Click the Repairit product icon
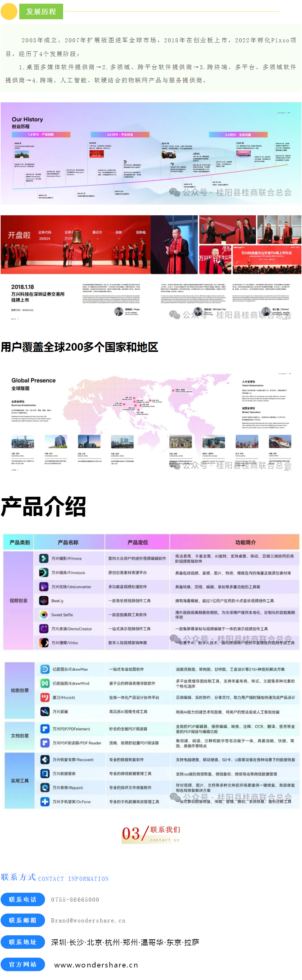Image resolution: width=302 pixels, height=980 pixels. [45, 787]
